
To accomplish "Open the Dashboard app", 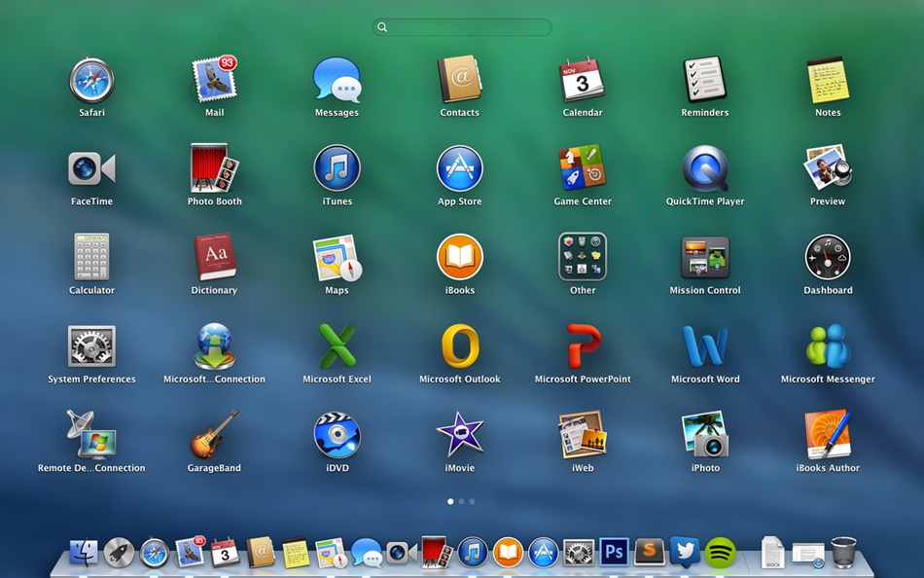I will click(x=828, y=257).
